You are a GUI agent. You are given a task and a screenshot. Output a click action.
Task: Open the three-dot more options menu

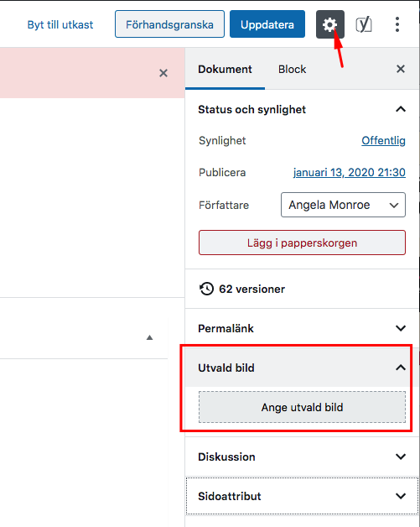tap(397, 24)
